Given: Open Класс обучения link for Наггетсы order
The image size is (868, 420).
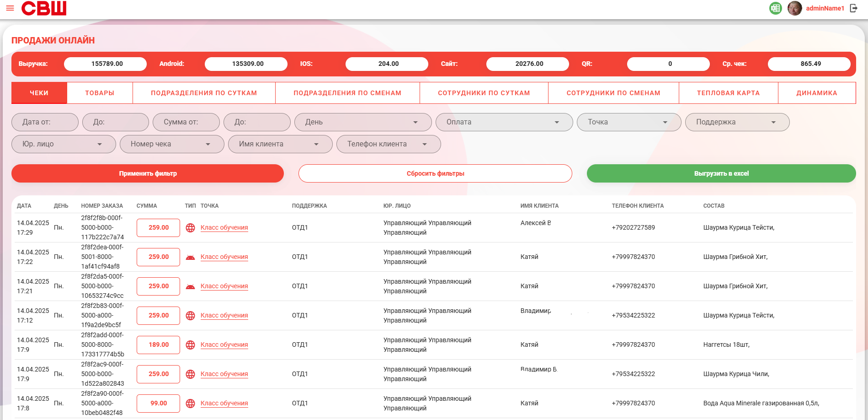Looking at the screenshot, I should (224, 345).
